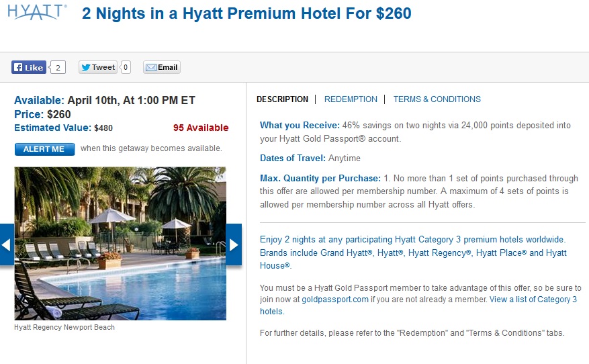Open the goldpassport.com link

[x=334, y=300]
